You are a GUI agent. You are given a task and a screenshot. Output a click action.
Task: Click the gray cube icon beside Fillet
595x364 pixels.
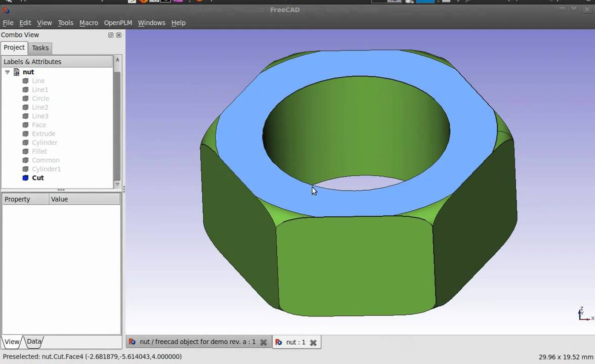(x=25, y=152)
